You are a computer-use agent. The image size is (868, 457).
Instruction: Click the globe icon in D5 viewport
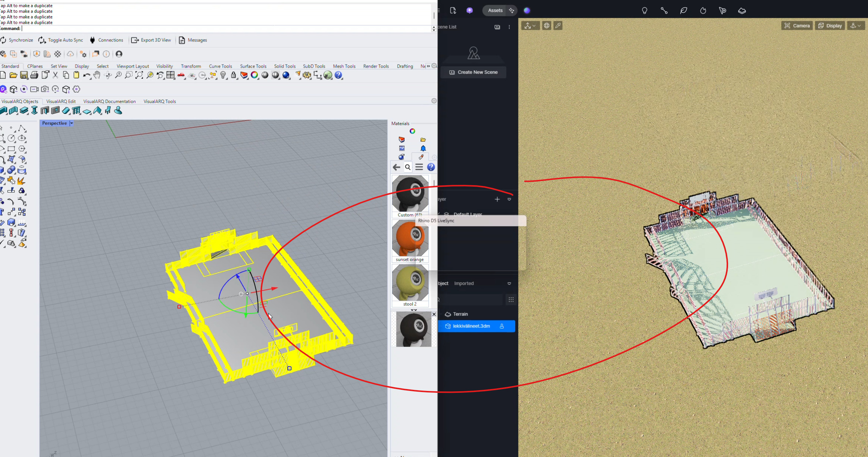click(x=546, y=25)
